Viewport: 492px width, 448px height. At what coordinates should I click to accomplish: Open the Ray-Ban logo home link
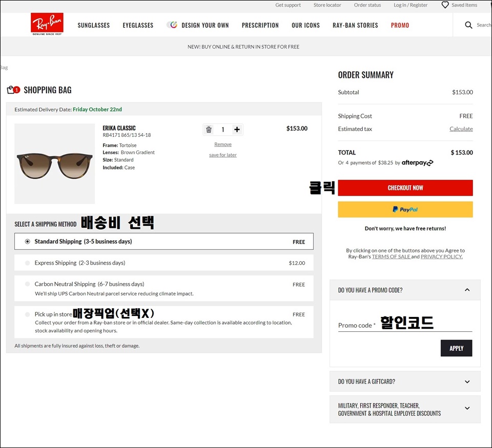[x=47, y=24]
